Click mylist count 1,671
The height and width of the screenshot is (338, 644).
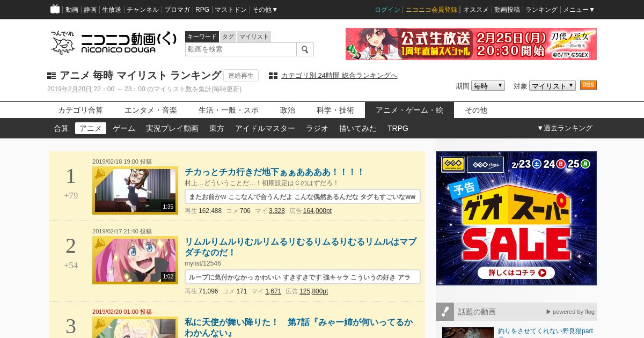(x=273, y=291)
